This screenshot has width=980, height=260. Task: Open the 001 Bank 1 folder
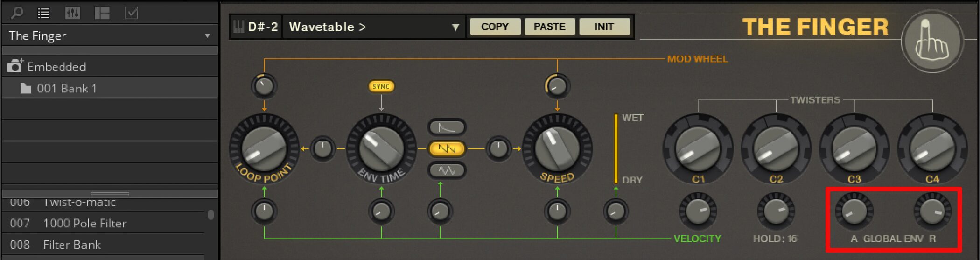click(x=110, y=88)
